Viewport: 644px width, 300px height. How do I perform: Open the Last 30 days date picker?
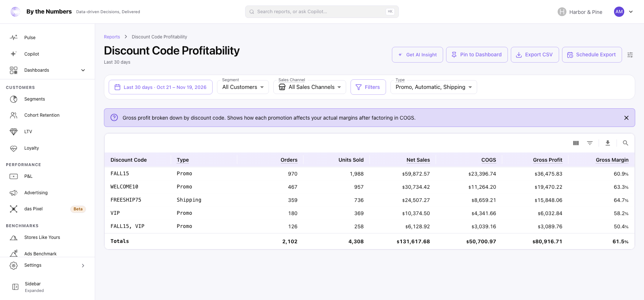pyautogui.click(x=161, y=87)
